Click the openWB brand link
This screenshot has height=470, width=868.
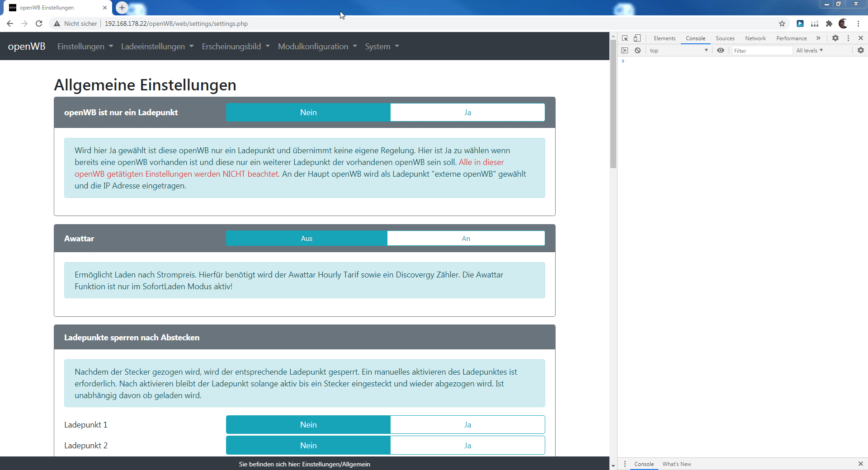coord(27,46)
